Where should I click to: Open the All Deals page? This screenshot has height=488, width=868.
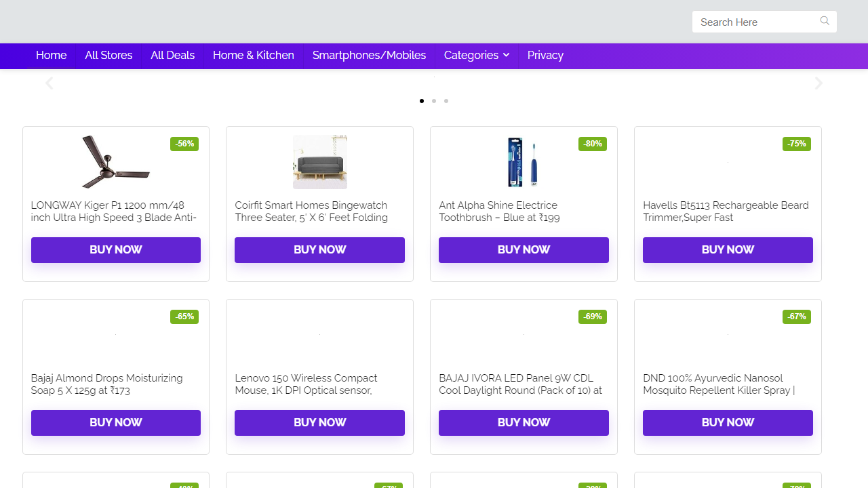[x=172, y=56]
